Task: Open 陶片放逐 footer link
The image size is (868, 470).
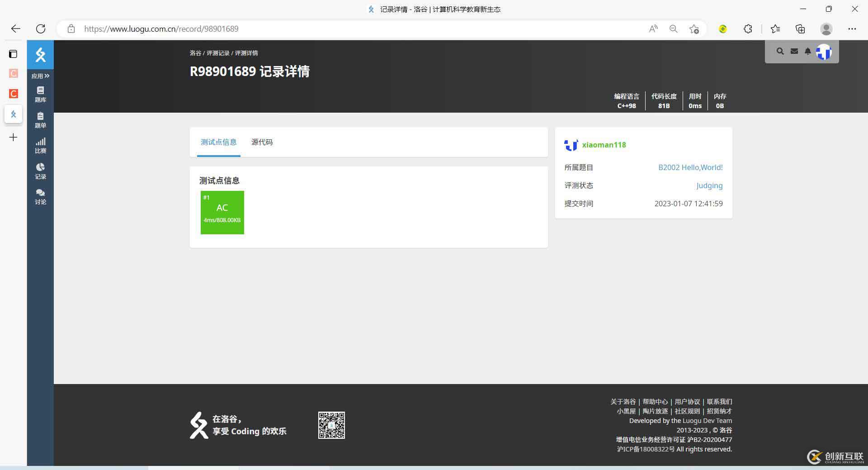Action: (655, 411)
